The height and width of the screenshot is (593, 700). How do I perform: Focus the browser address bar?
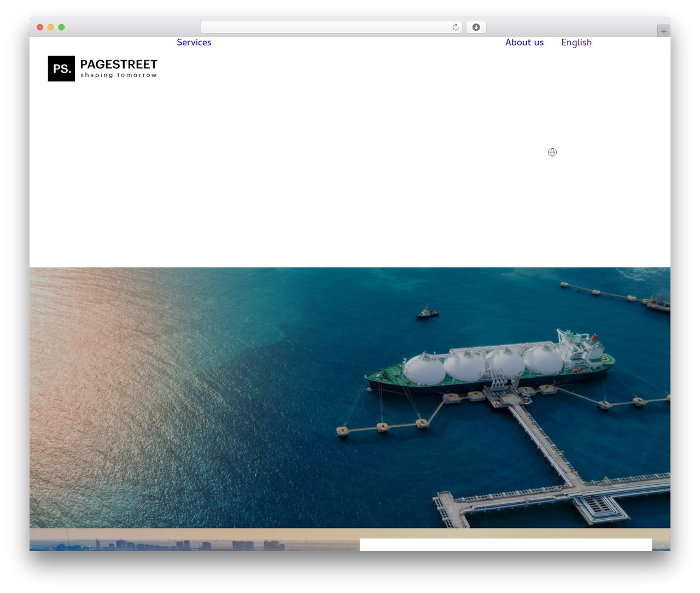pos(331,27)
